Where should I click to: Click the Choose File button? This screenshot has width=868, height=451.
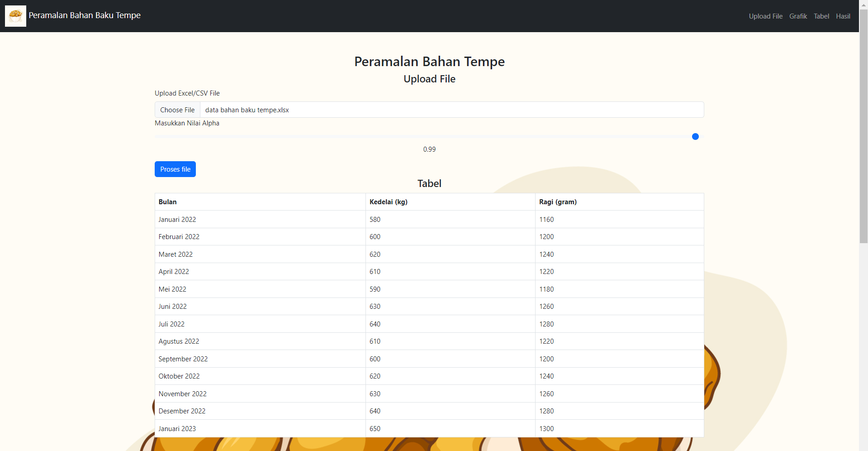[x=177, y=110]
